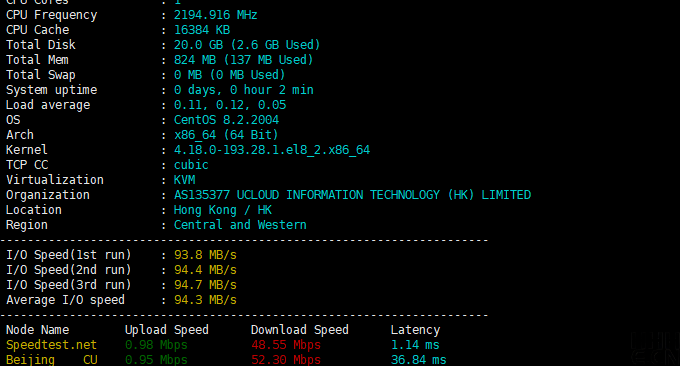Image resolution: width=680 pixels, height=366 pixels.
Task: Click Average I/O speed value 94.3 MB/s
Action: (206, 300)
